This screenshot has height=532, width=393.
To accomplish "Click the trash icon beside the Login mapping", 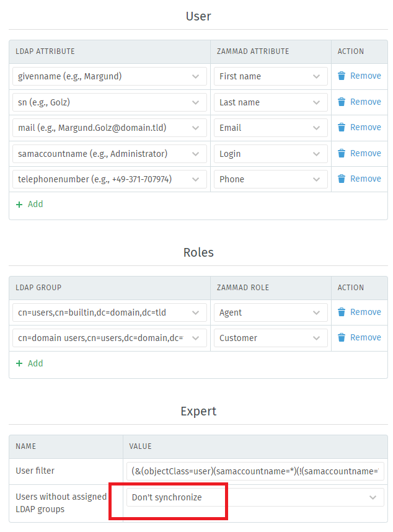I will pos(342,153).
